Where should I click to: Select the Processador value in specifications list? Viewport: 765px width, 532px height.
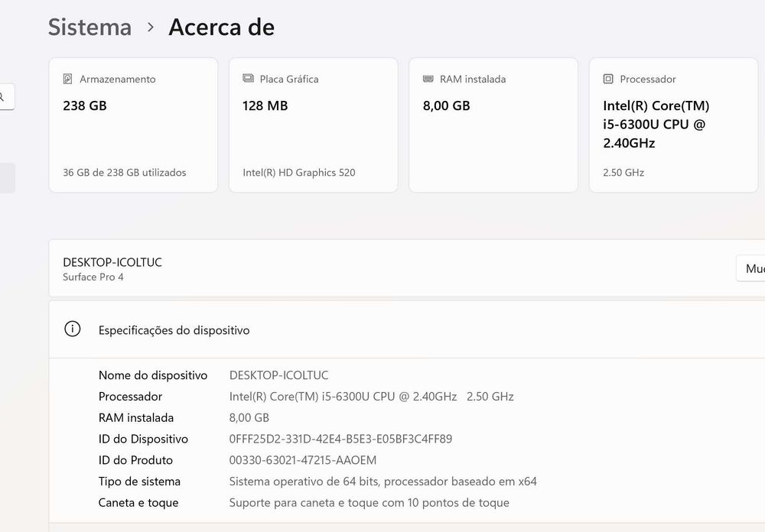point(371,397)
